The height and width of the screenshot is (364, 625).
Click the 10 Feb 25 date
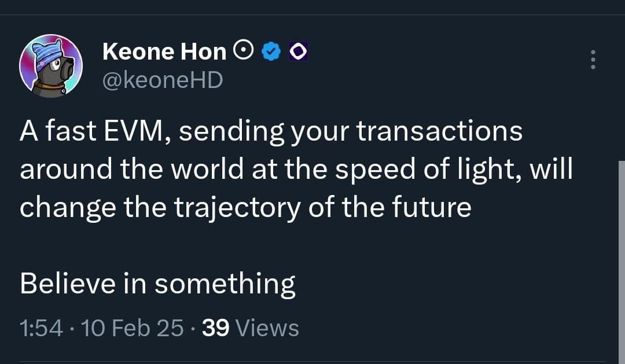tap(133, 328)
